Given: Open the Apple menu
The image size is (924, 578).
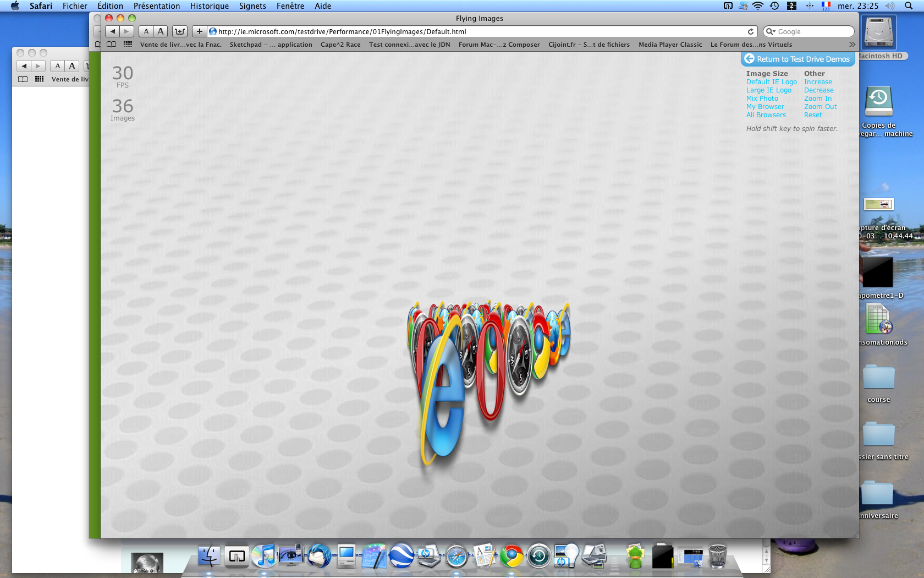Looking at the screenshot, I should (x=15, y=6).
